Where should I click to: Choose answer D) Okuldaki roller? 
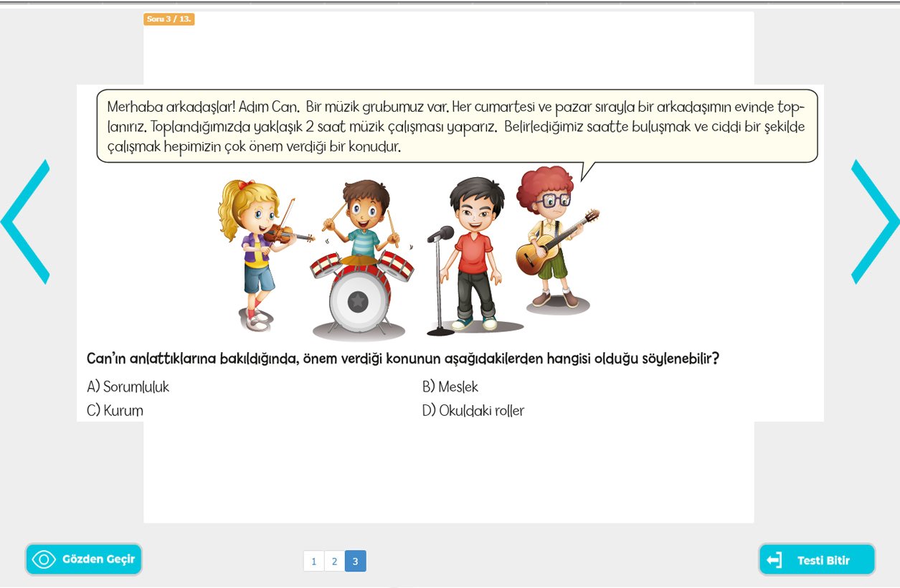[473, 411]
